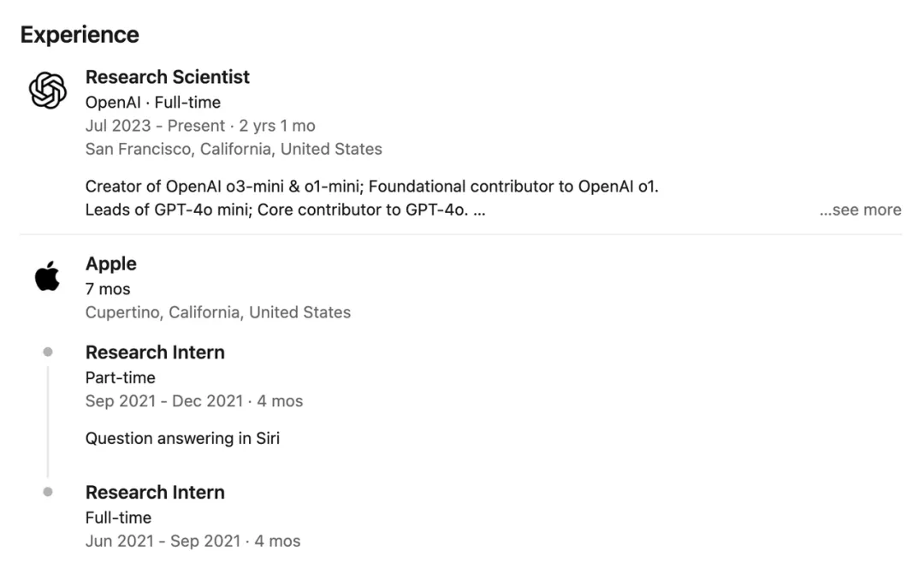Screen dimensions: 924x574
Task: Click the "Creator of OpenAI o3-mini" description line
Action: [x=371, y=186]
